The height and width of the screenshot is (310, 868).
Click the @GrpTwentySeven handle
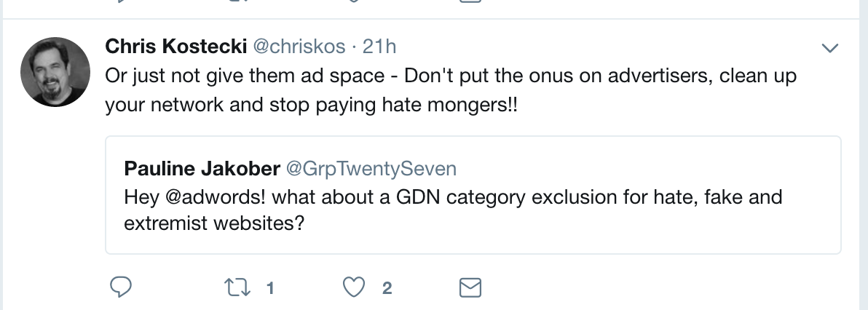[371, 169]
